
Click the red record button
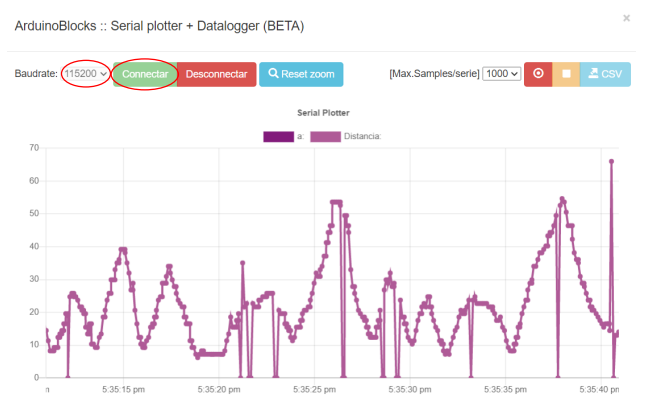[538, 74]
